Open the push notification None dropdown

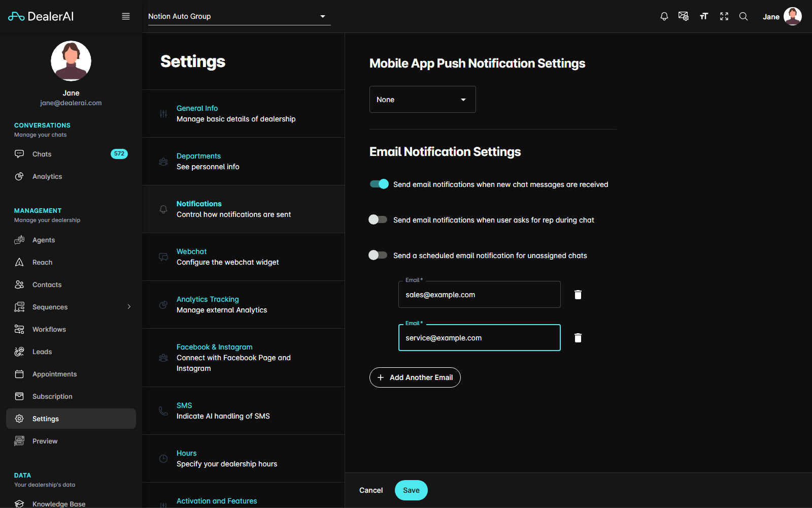point(423,100)
